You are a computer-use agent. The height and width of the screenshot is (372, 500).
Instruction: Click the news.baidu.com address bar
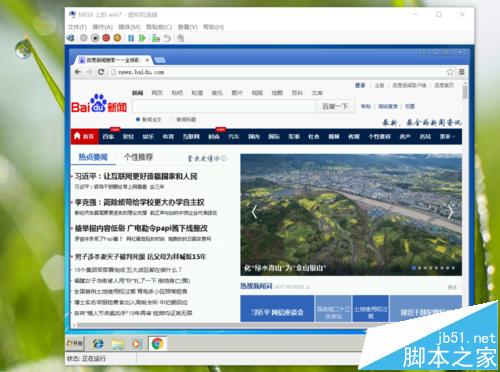[x=277, y=72]
